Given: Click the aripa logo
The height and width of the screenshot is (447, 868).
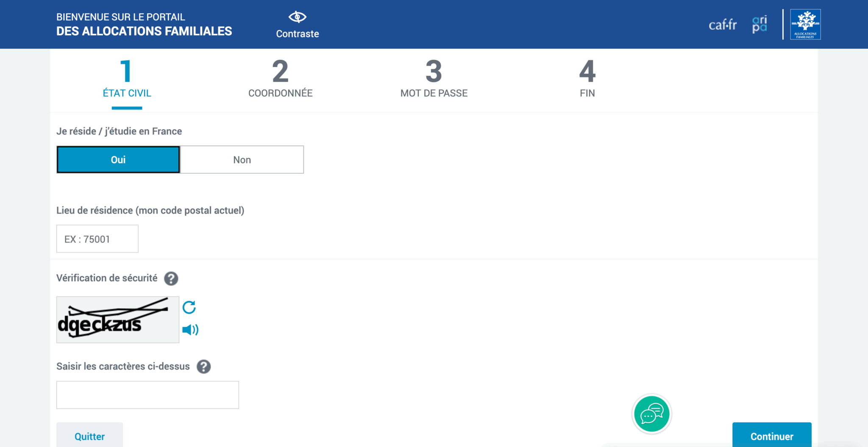Looking at the screenshot, I should (x=759, y=25).
